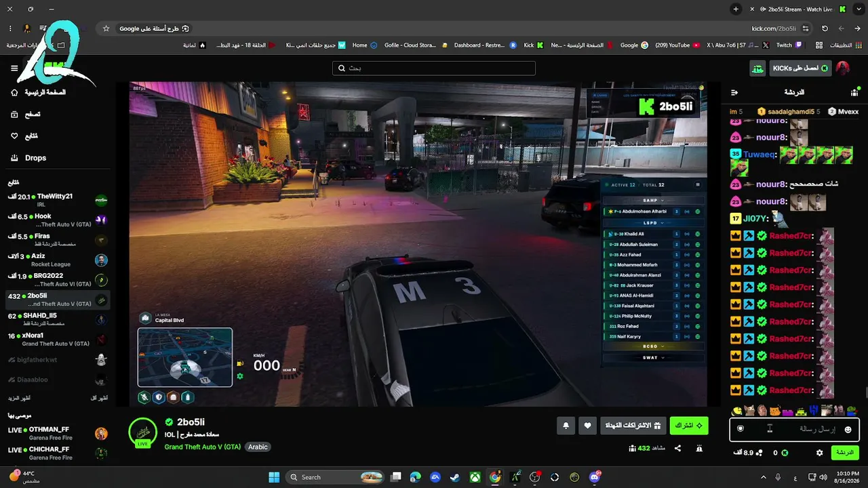Open Firas's channel in the followed list

(x=58, y=240)
